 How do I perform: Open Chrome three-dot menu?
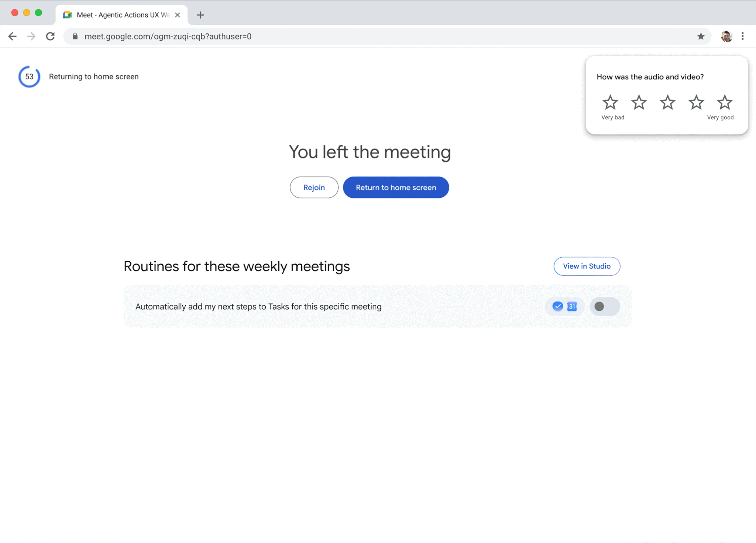point(743,36)
